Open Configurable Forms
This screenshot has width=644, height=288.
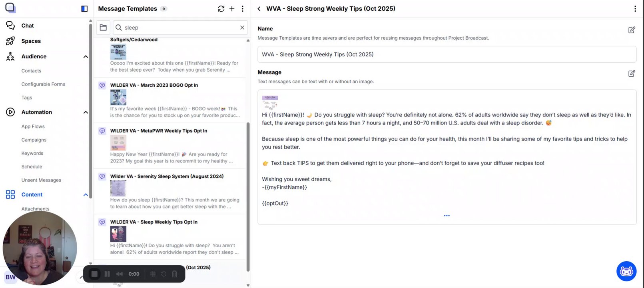click(43, 84)
